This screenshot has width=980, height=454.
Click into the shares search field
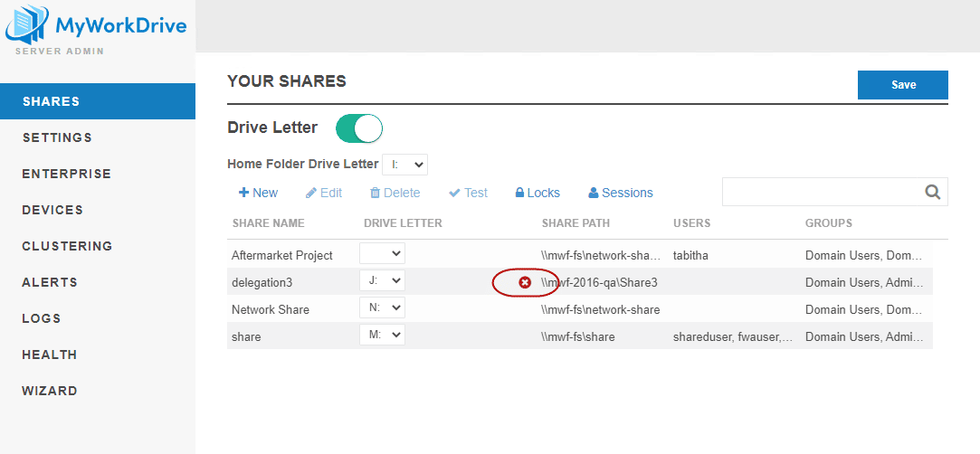821,192
